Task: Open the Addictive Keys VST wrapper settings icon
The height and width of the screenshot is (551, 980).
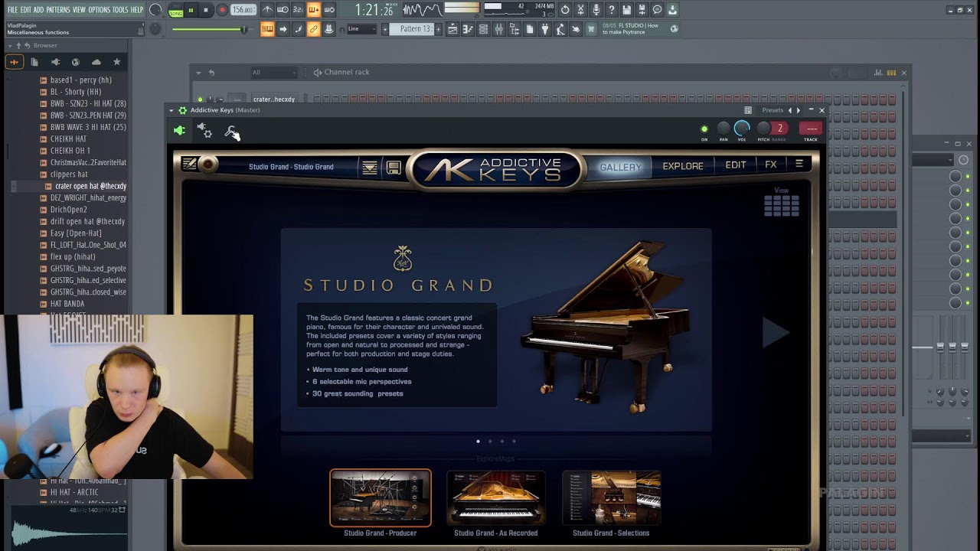Action: [204, 131]
